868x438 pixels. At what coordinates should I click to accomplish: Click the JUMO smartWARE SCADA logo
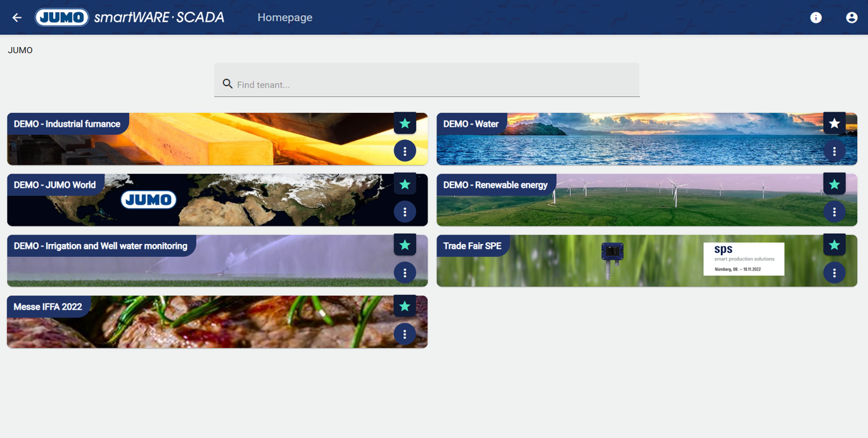[x=130, y=17]
